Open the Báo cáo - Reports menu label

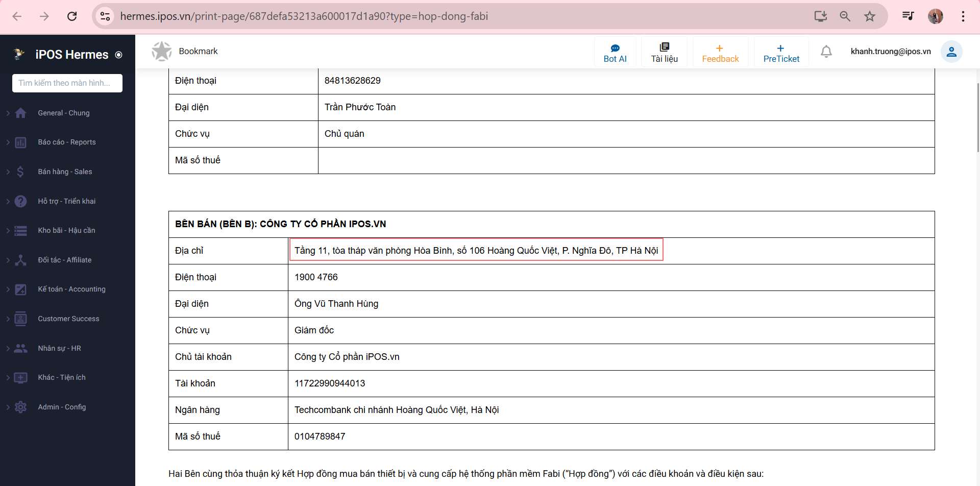(x=67, y=142)
